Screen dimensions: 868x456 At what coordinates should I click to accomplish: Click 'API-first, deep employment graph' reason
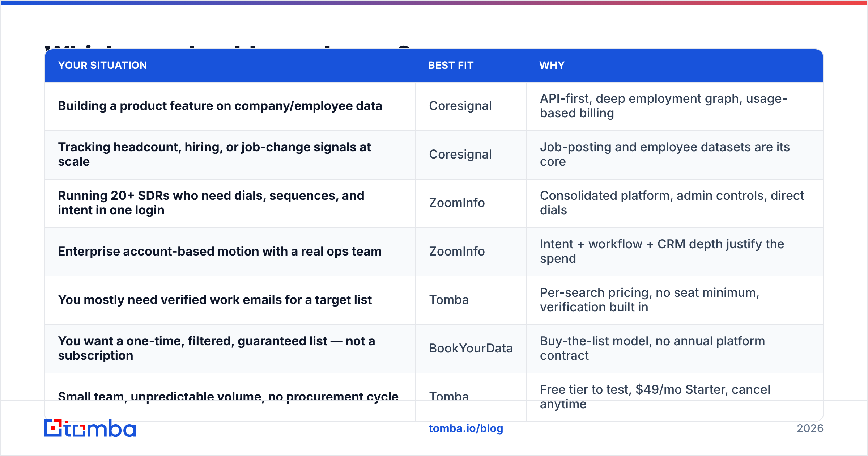663,106
